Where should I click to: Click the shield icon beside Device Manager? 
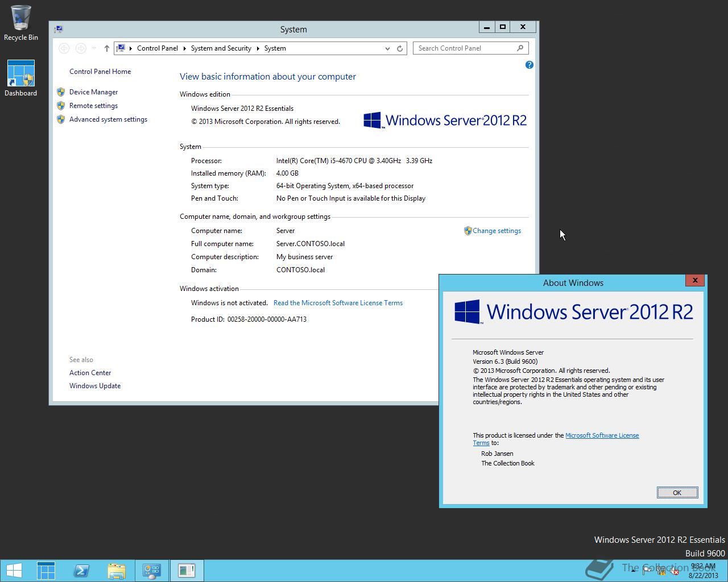pos(61,92)
